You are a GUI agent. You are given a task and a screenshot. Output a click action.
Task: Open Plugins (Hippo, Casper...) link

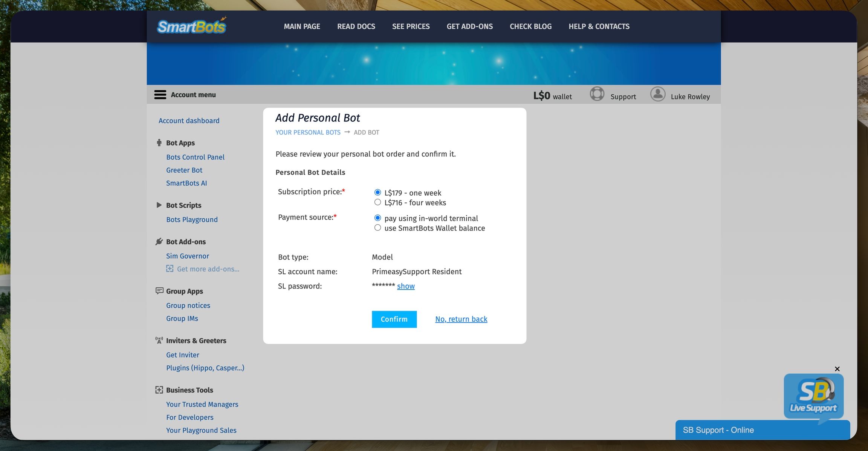pyautogui.click(x=205, y=368)
